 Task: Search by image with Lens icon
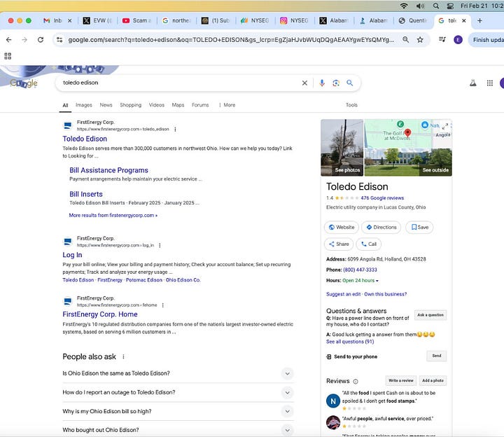coord(336,83)
